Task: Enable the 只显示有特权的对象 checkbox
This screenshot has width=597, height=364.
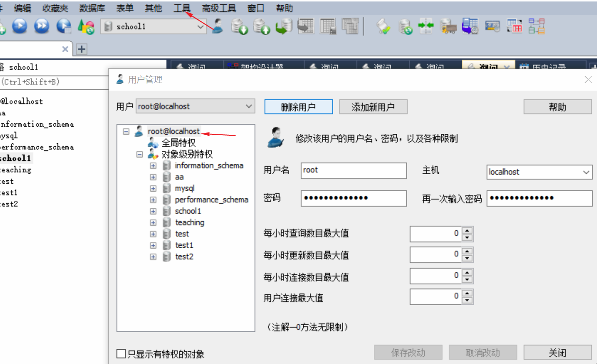Action: click(120, 354)
